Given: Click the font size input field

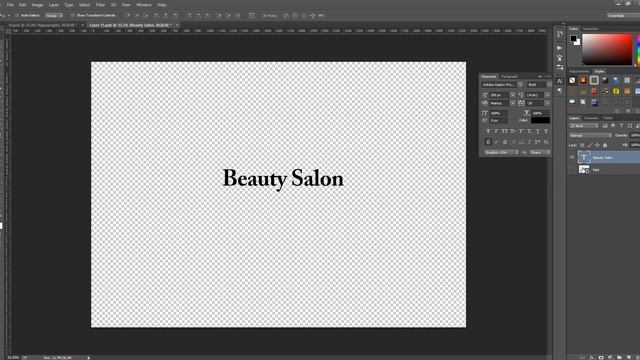Looking at the screenshot, I should click(x=499, y=95).
